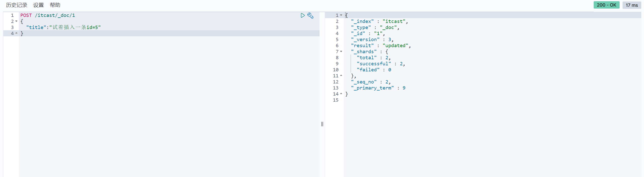Open the 设置 menu
Viewport: 644px width, 177px height.
click(x=38, y=5)
